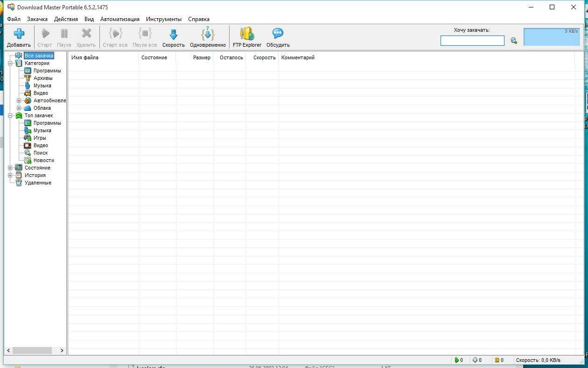Select the Топ закачек tree node
The width and height of the screenshot is (588, 368).
[x=39, y=115]
